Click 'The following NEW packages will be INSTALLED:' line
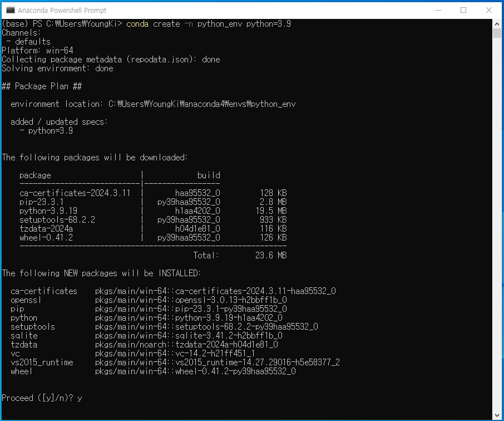Viewport: 504px width, 421px height. (101, 273)
